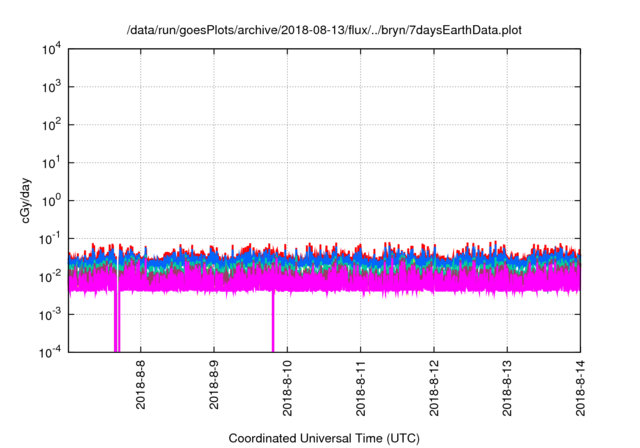The image size is (640, 448).
Task: Click the 2018-8-10 date label
Action: (287, 388)
